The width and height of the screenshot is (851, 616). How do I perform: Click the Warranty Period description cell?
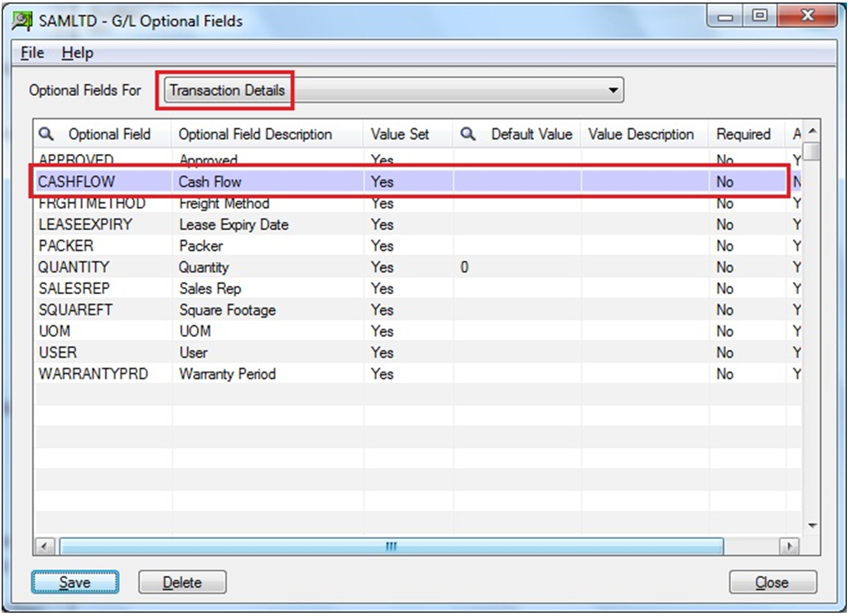(x=267, y=374)
